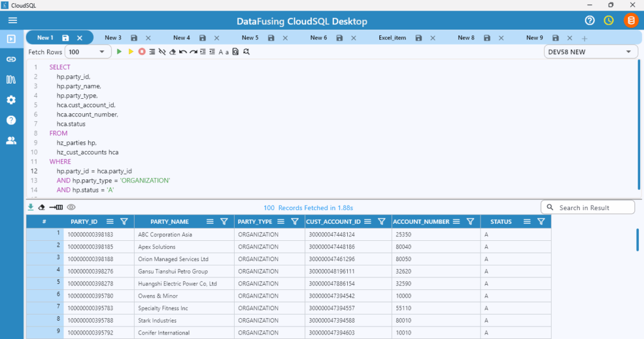Close the New 1 tab
644x339 pixels.
[80, 38]
